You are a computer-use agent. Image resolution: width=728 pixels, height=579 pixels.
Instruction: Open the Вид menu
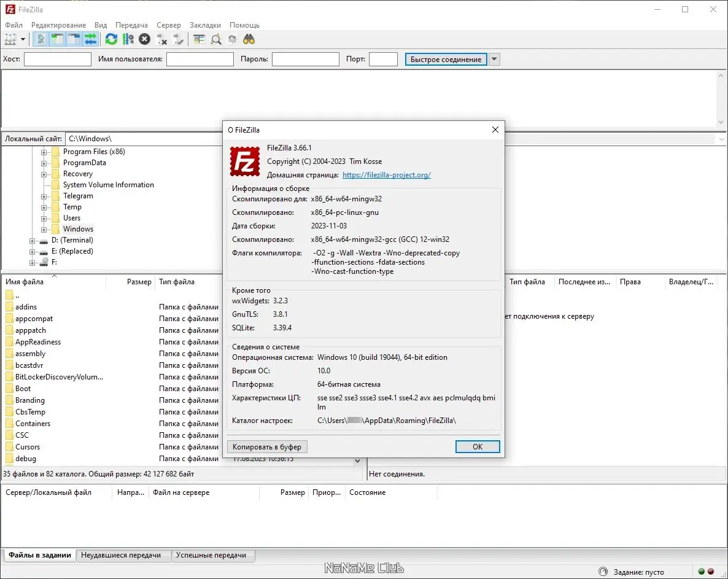coord(100,25)
